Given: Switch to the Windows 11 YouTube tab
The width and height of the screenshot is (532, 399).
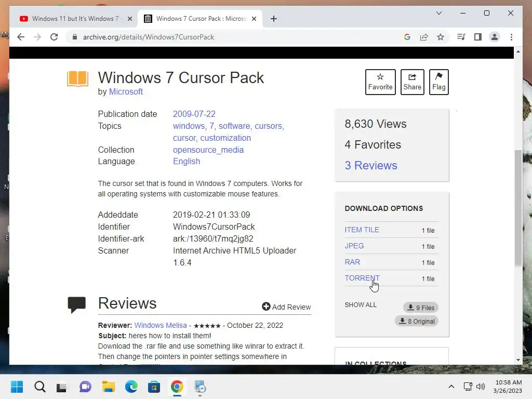Looking at the screenshot, I should pos(75,19).
